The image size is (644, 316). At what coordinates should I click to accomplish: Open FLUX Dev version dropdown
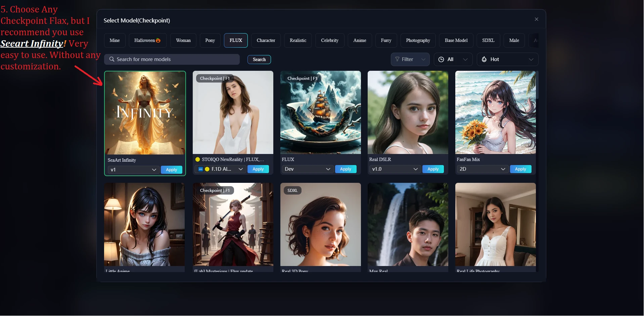(308, 169)
